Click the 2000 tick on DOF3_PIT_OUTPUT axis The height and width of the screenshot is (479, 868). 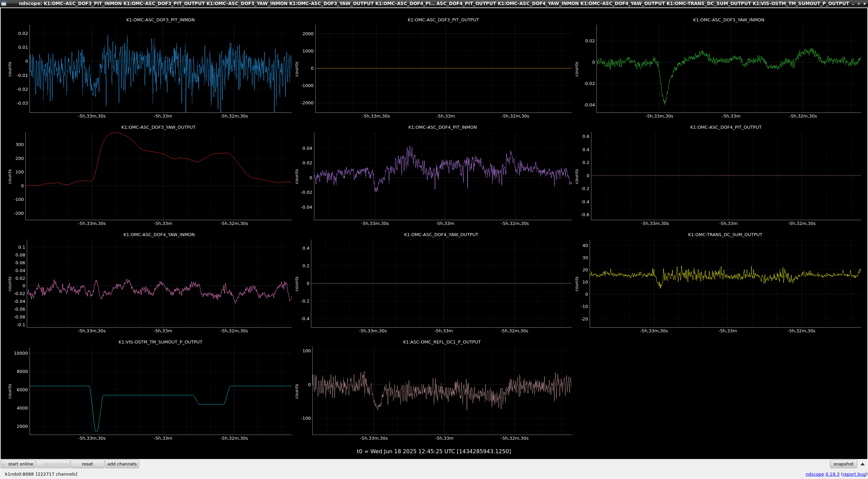(308, 34)
